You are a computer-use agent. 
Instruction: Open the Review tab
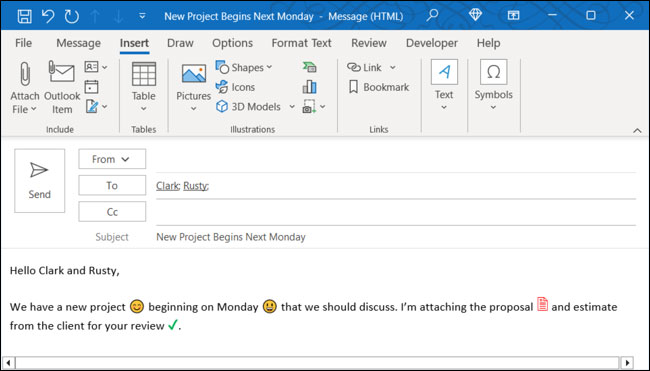tap(369, 43)
